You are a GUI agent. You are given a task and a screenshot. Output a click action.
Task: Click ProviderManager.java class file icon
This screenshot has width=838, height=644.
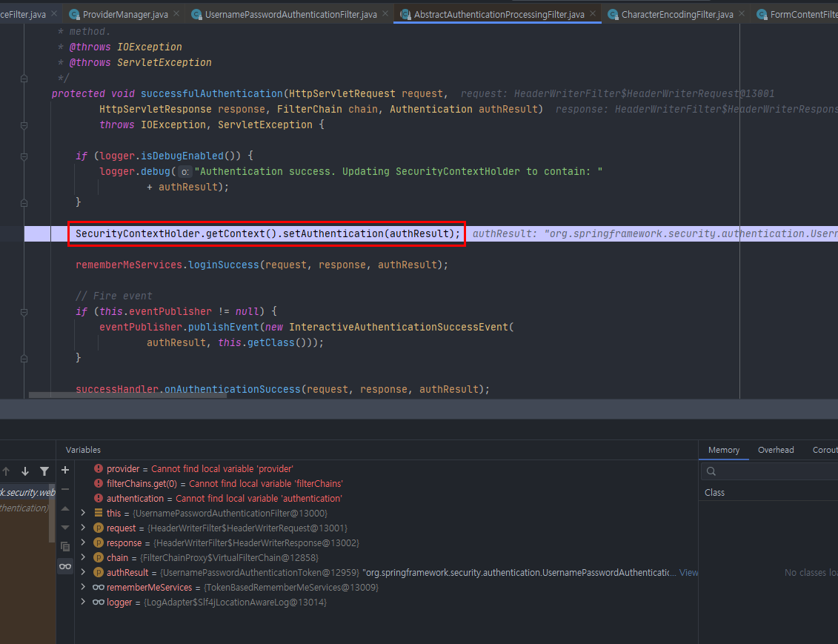[x=75, y=14]
